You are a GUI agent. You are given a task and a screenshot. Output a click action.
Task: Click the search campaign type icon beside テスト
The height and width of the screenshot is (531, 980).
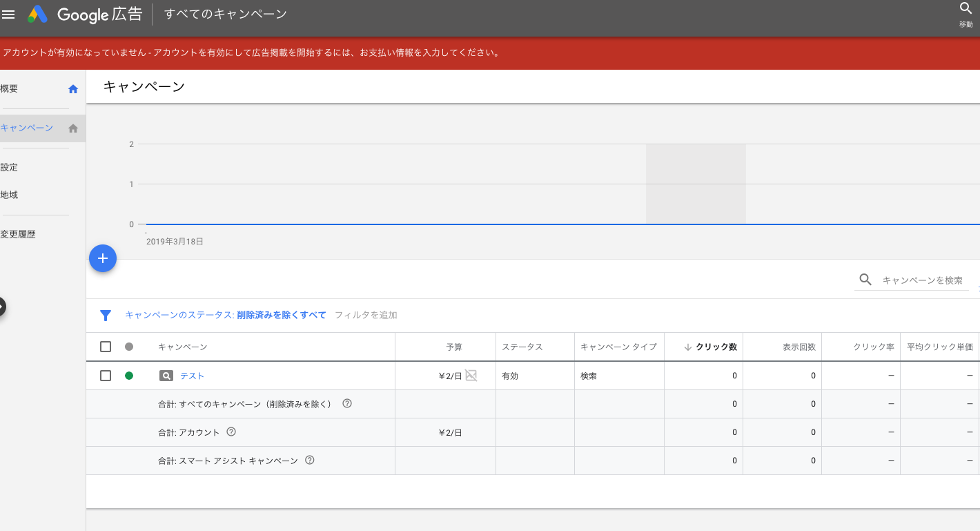[x=166, y=376]
